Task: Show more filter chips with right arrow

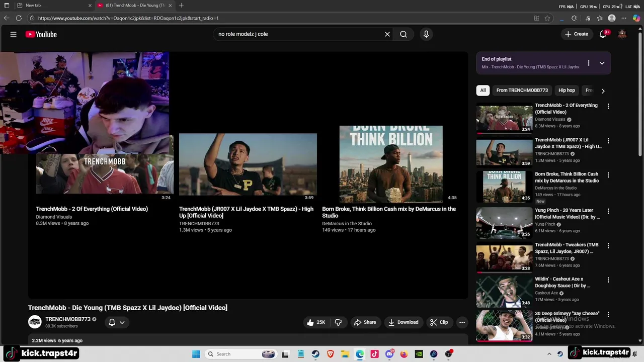Action: click(603, 90)
